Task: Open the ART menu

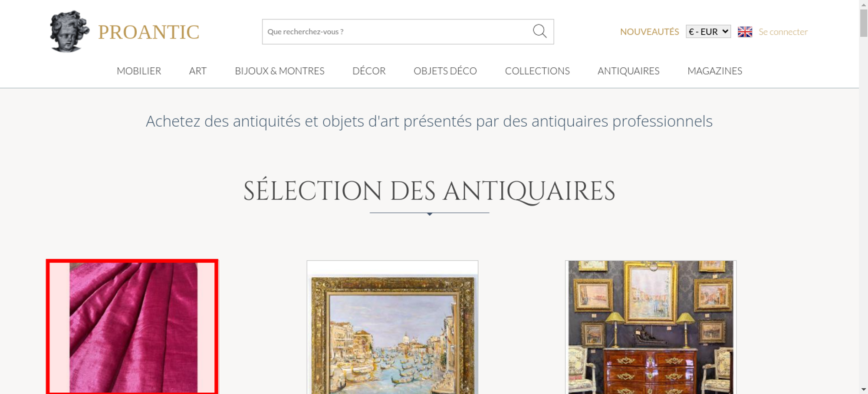Action: click(198, 71)
